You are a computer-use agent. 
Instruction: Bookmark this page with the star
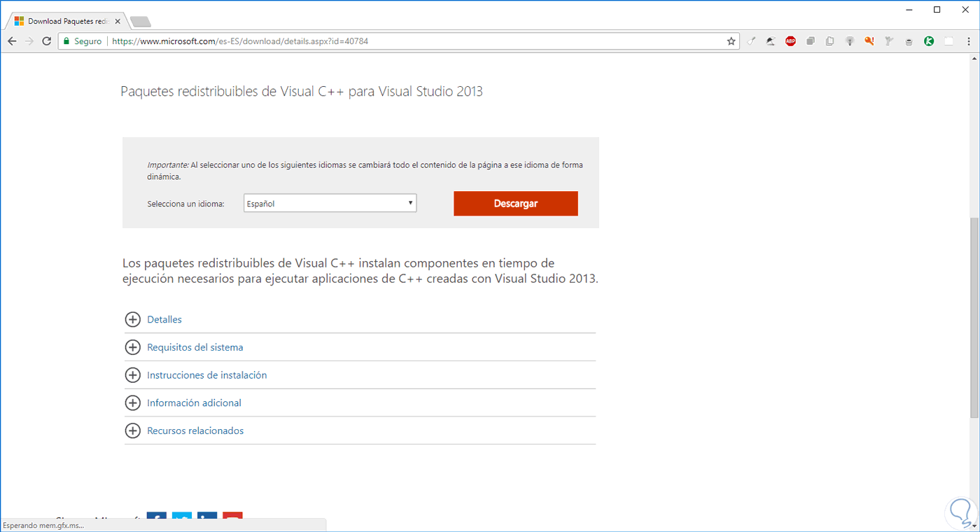(731, 41)
